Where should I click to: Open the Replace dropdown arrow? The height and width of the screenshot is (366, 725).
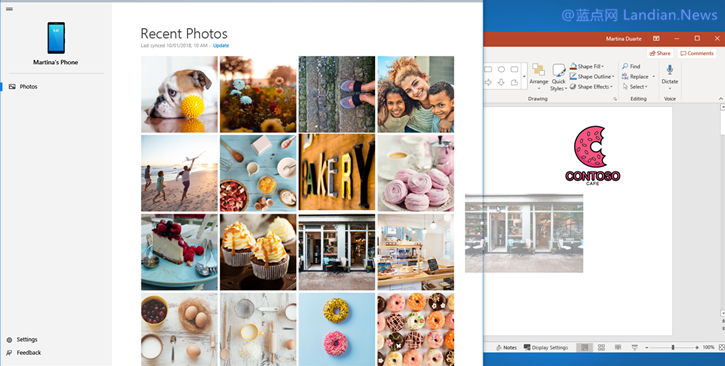[653, 77]
